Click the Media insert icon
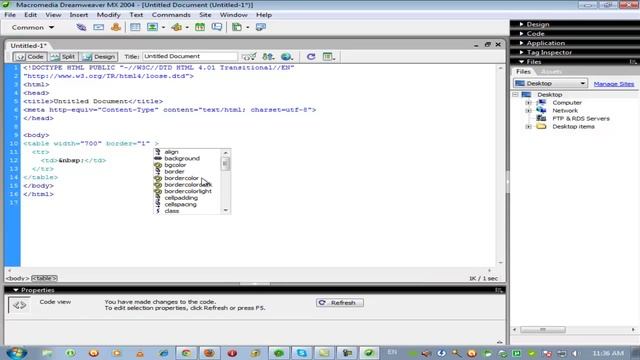640x360 pixels. coord(176,27)
